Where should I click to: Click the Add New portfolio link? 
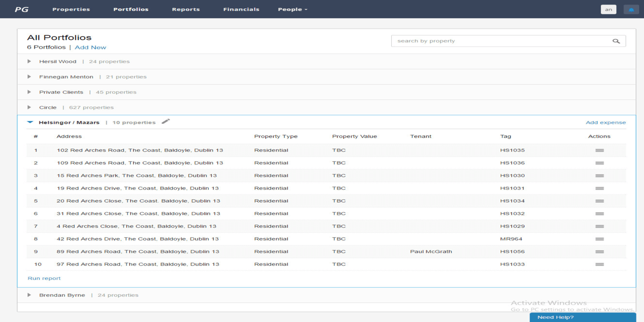(x=90, y=47)
